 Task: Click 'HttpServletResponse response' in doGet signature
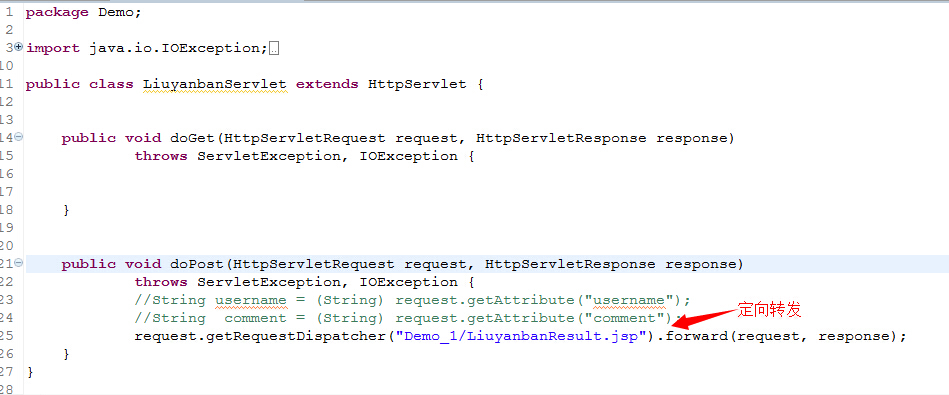point(601,138)
